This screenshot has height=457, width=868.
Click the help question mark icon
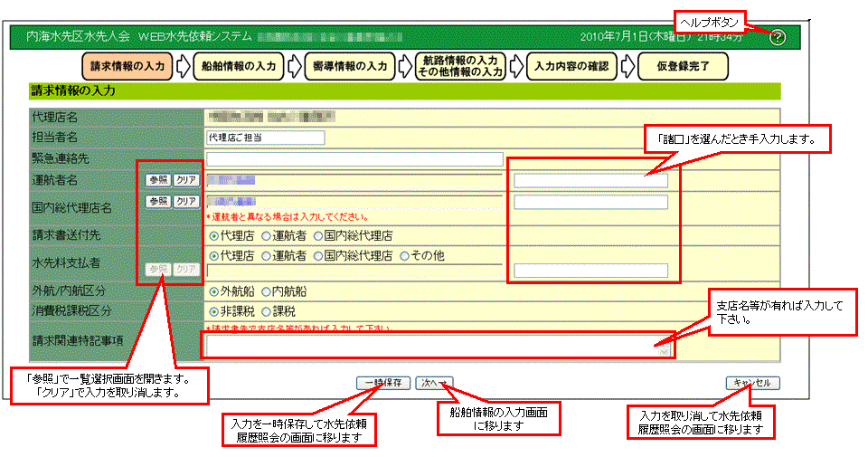pos(778,37)
